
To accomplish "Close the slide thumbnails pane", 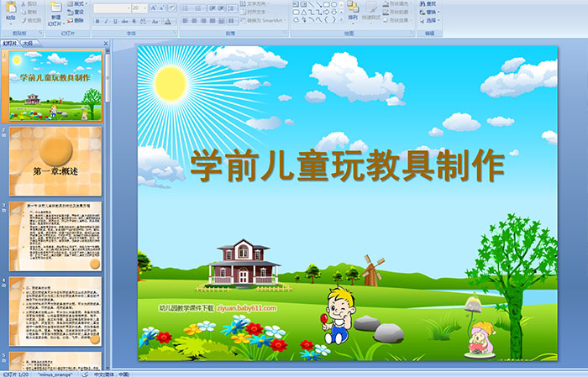I will point(106,44).
